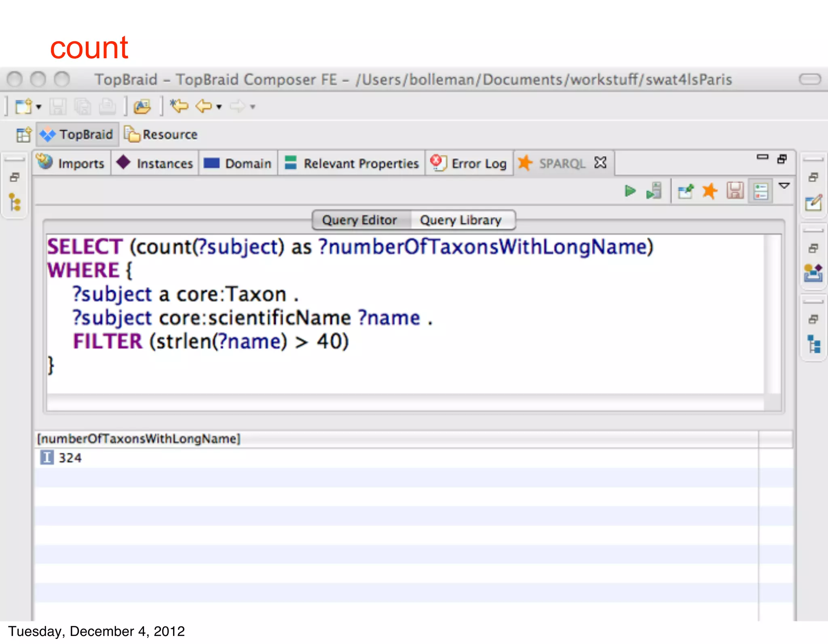Select the 324 result row
Image resolution: width=828 pixels, height=644 pixels.
click(70, 458)
